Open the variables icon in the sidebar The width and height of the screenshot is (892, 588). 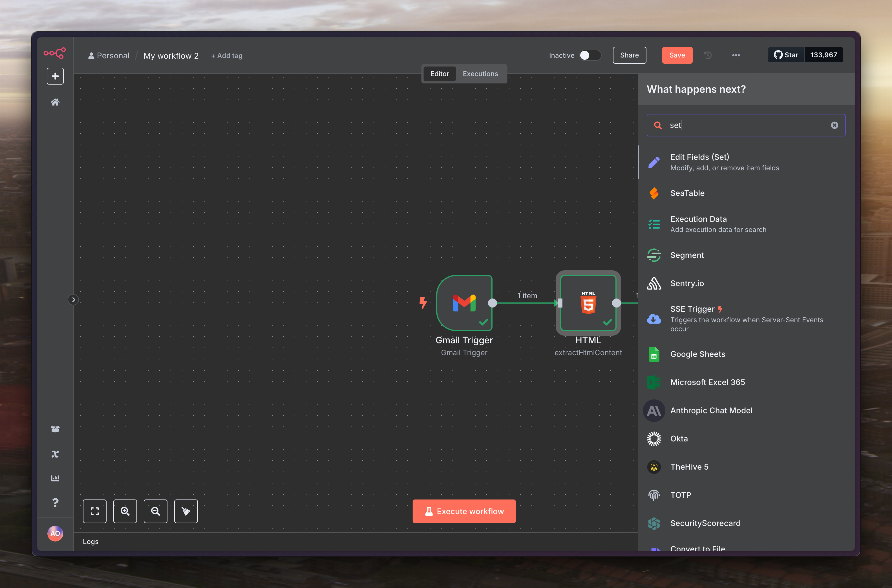click(x=55, y=454)
